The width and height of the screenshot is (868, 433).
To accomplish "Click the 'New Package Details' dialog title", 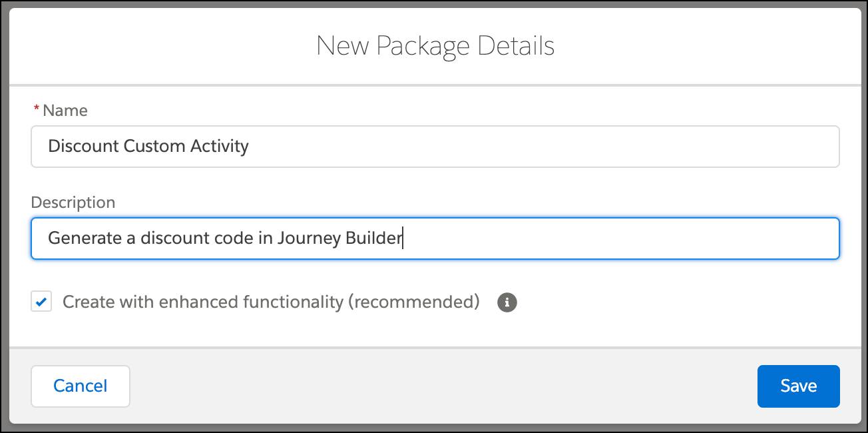I will [435, 46].
